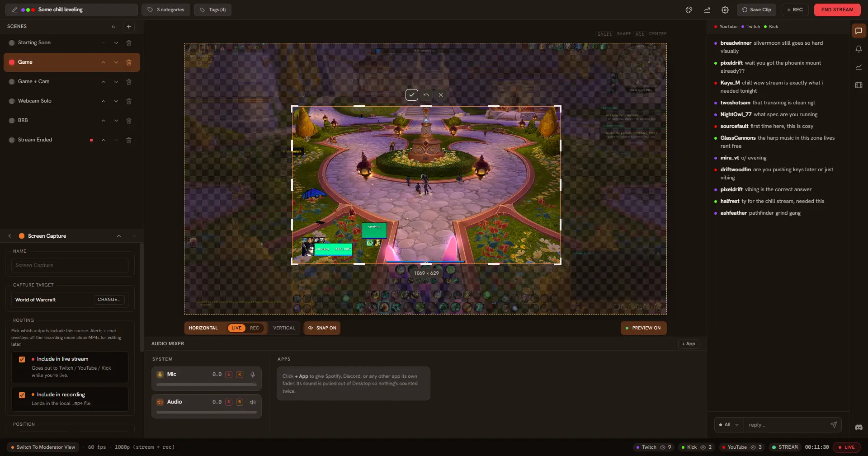The width and height of the screenshot is (868, 456).
Task: Delete the BRB scene
Action: click(x=129, y=121)
